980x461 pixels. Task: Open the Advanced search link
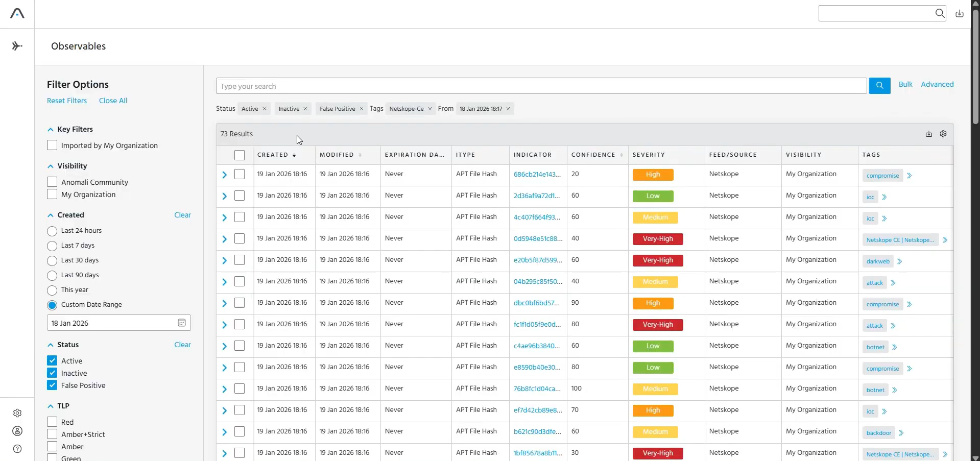937,84
